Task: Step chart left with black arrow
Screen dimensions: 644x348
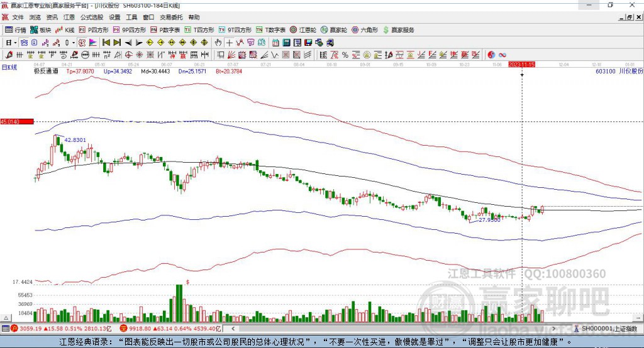Action: pyautogui.click(x=128, y=43)
